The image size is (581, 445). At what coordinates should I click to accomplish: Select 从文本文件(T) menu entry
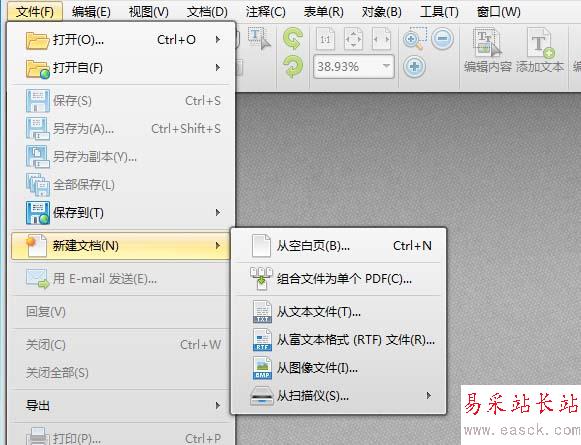pyautogui.click(x=338, y=312)
